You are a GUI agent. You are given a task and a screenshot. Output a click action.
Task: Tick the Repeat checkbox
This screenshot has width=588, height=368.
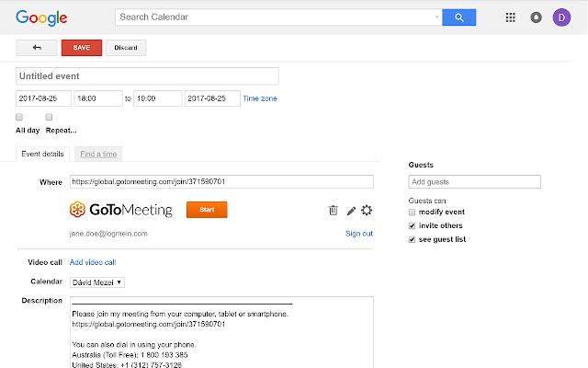pos(50,117)
